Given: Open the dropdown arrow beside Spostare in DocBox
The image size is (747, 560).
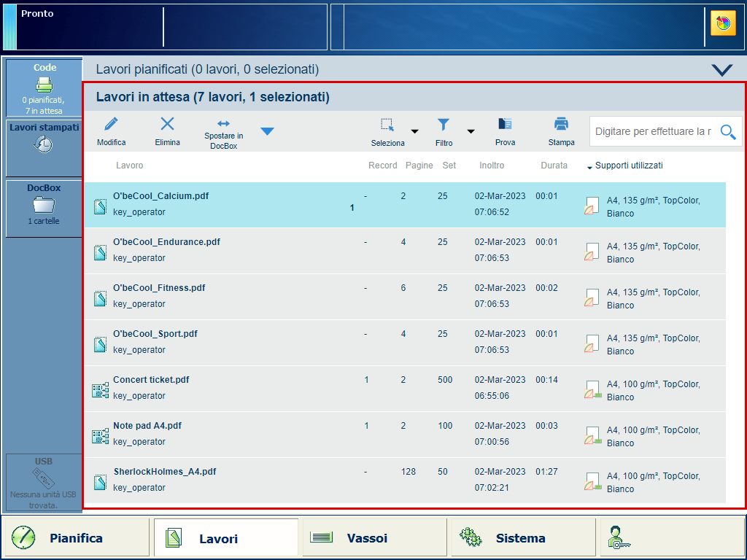Looking at the screenshot, I should coord(267,131).
